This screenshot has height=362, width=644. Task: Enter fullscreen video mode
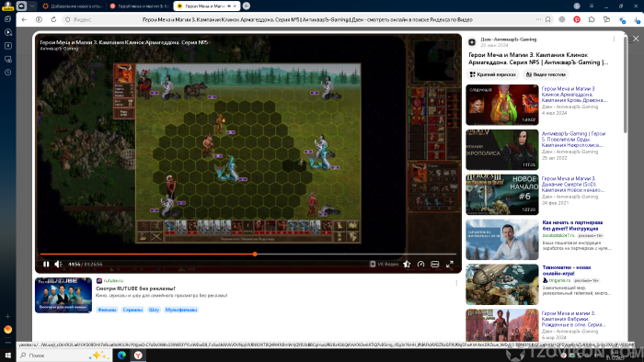click(450, 264)
